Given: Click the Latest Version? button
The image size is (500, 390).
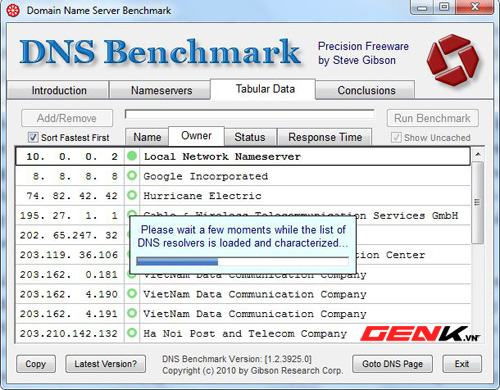Looking at the screenshot, I should pos(106,364).
